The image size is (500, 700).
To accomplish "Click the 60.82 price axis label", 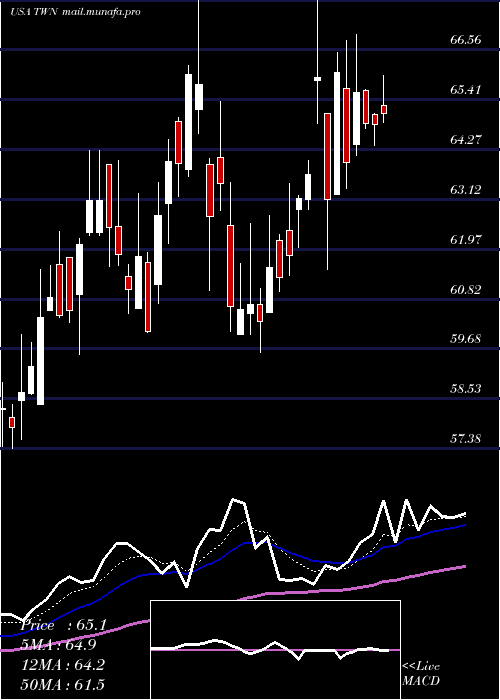I will pos(466,289).
